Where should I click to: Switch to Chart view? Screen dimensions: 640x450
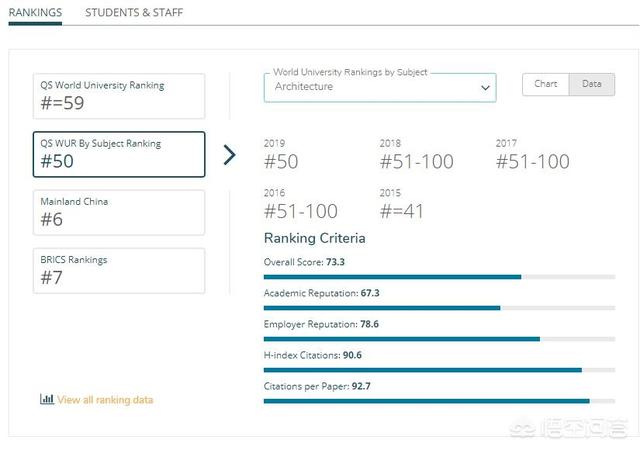coord(546,85)
